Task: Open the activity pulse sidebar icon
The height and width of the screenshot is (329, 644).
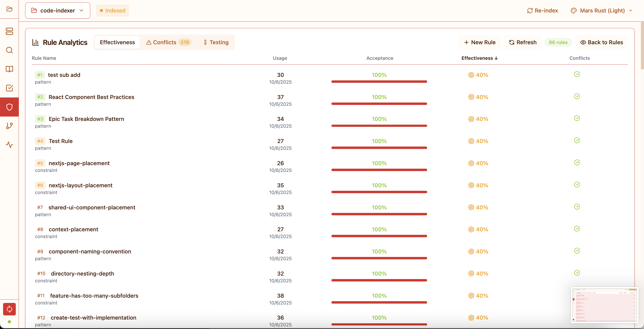Action: click(9, 145)
